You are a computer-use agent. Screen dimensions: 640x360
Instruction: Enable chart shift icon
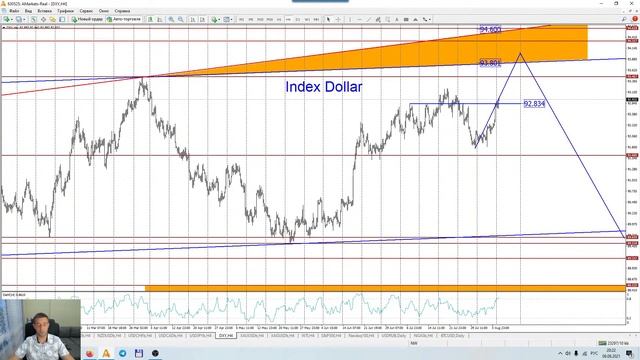pos(202,19)
